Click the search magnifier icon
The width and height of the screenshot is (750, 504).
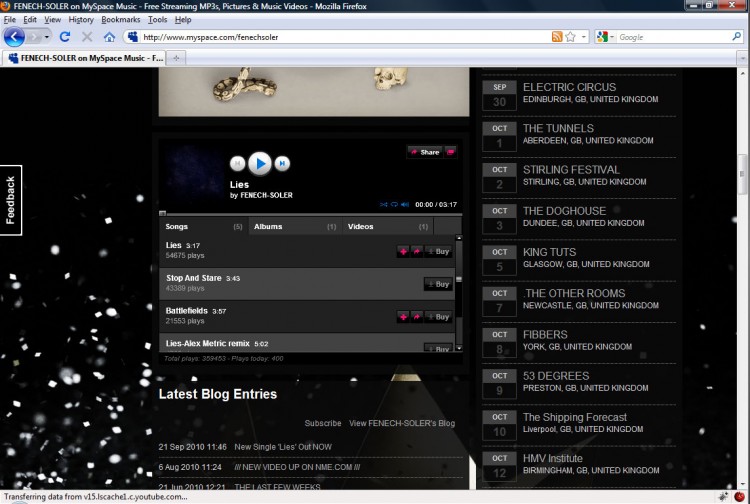pyautogui.click(x=736, y=36)
